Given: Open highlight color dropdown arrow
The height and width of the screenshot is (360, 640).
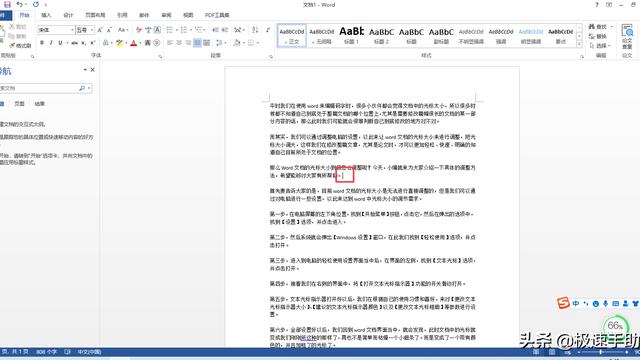Looking at the screenshot, I should (126, 43).
